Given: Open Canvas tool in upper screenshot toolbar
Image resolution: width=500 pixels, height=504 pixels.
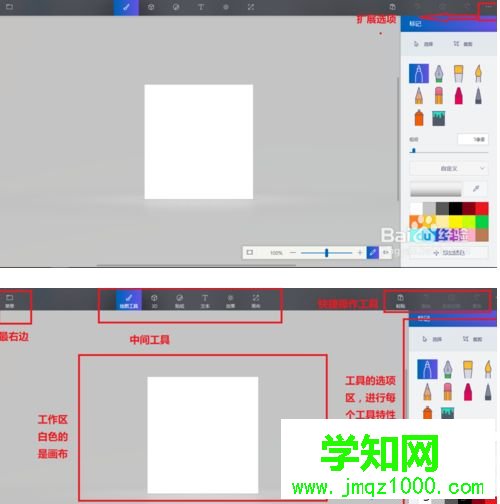Looking at the screenshot, I should click(251, 7).
